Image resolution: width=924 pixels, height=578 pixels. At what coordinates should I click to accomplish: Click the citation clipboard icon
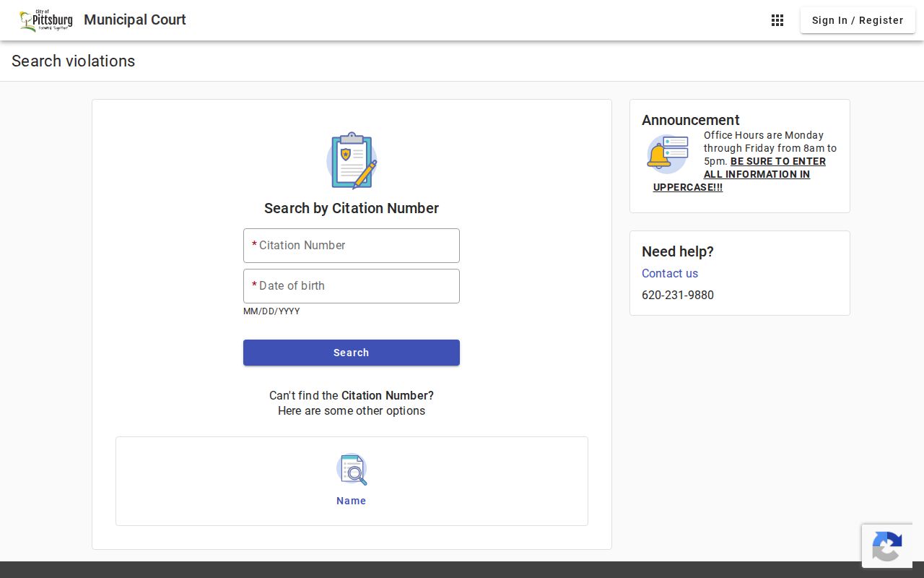coord(352,160)
